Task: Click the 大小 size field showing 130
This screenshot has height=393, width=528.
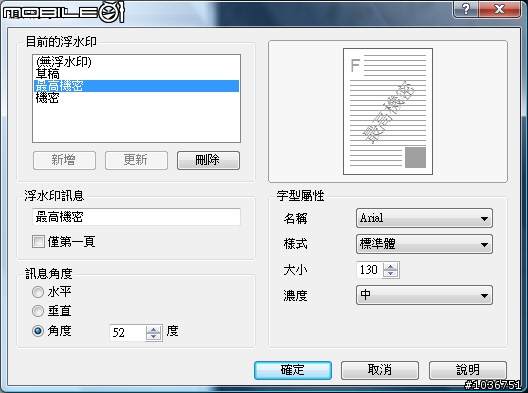Action: coord(369,270)
